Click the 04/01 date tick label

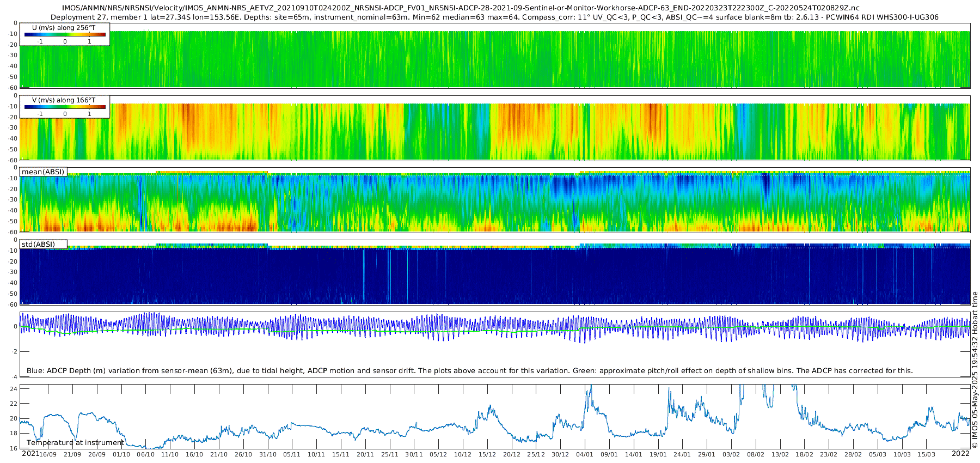pos(585,454)
